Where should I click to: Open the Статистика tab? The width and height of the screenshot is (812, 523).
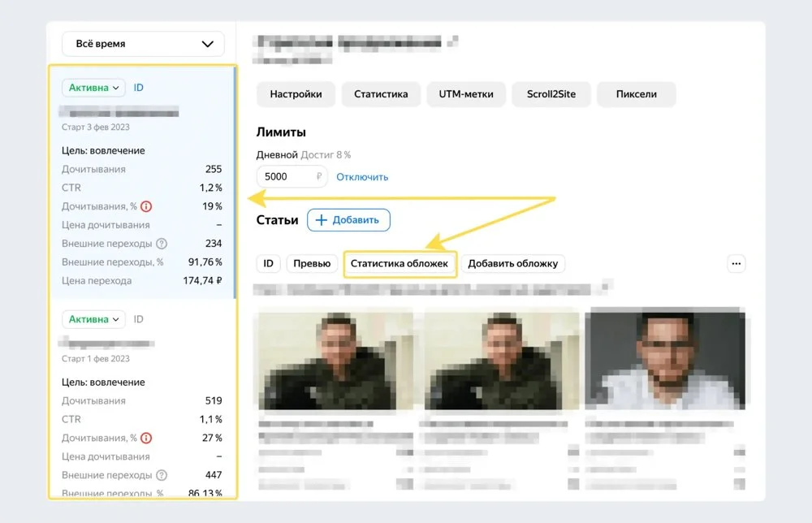(x=381, y=94)
